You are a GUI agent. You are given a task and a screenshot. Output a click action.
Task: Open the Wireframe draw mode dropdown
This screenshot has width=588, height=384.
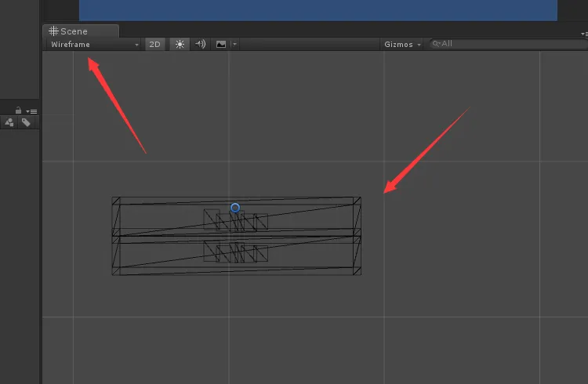click(94, 44)
